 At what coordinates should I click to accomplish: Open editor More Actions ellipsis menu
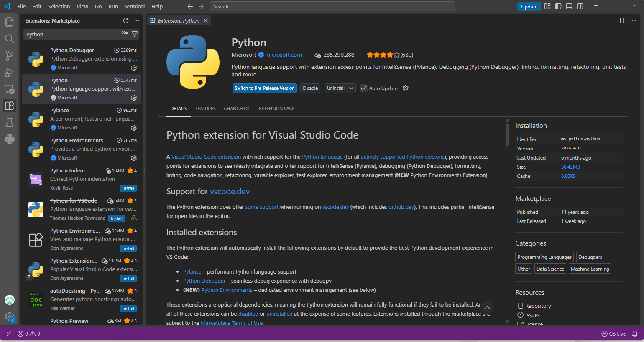(634, 20)
